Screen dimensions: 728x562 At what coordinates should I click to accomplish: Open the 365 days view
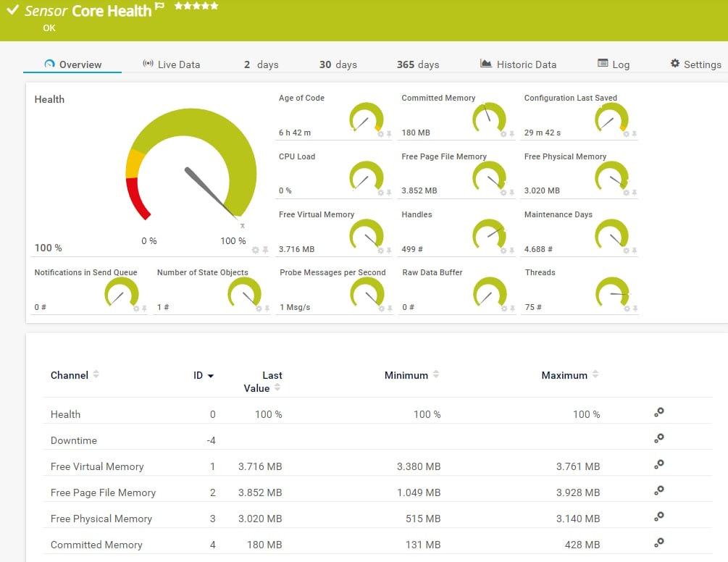point(418,64)
